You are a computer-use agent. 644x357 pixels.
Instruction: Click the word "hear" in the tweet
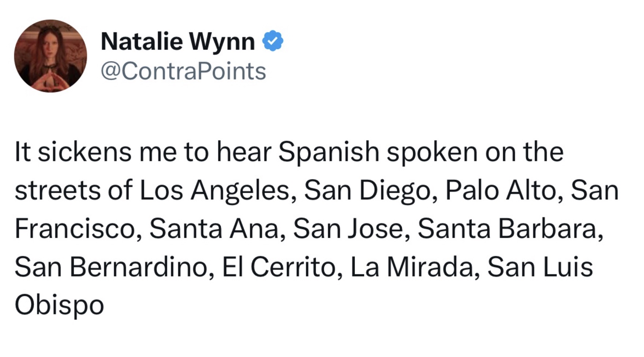[x=244, y=152]
